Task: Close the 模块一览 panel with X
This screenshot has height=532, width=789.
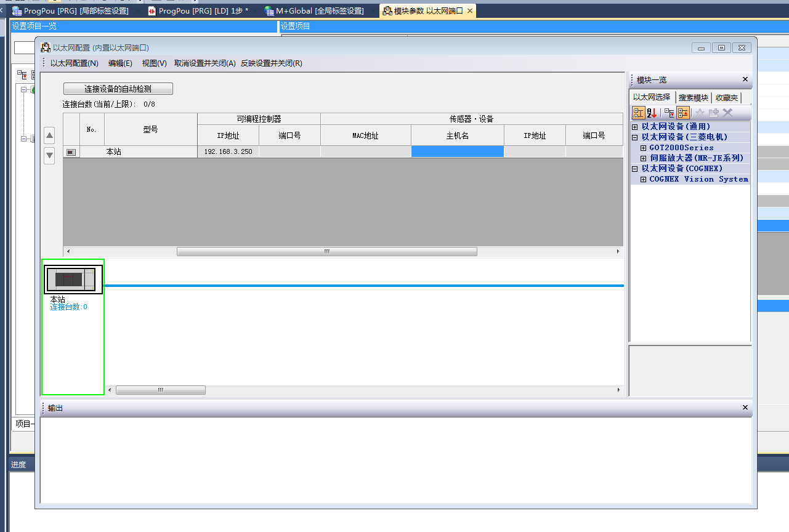Action: (745, 79)
